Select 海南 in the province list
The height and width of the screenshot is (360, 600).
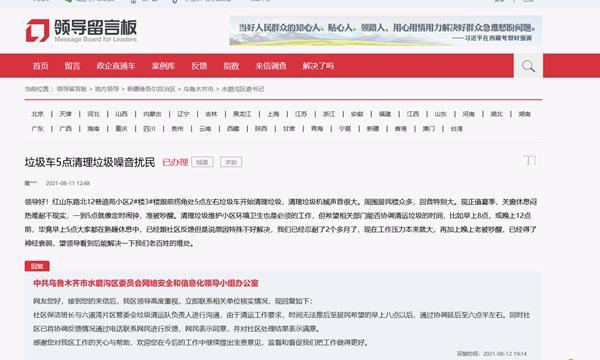click(93, 129)
